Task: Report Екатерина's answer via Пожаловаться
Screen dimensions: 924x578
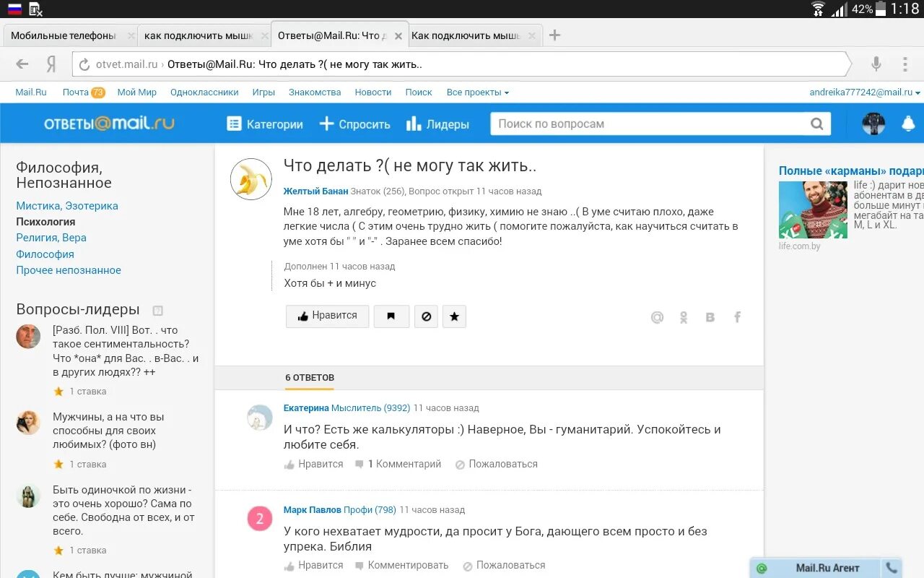Action: click(x=497, y=465)
